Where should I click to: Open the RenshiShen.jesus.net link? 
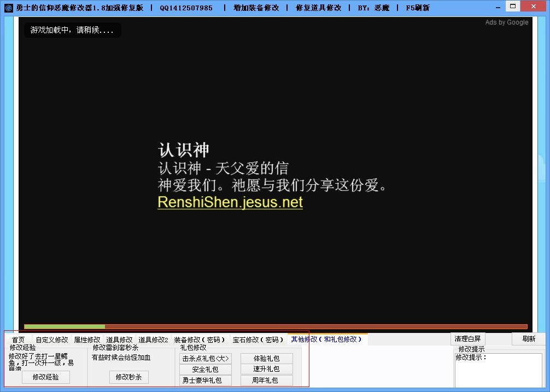click(x=230, y=202)
